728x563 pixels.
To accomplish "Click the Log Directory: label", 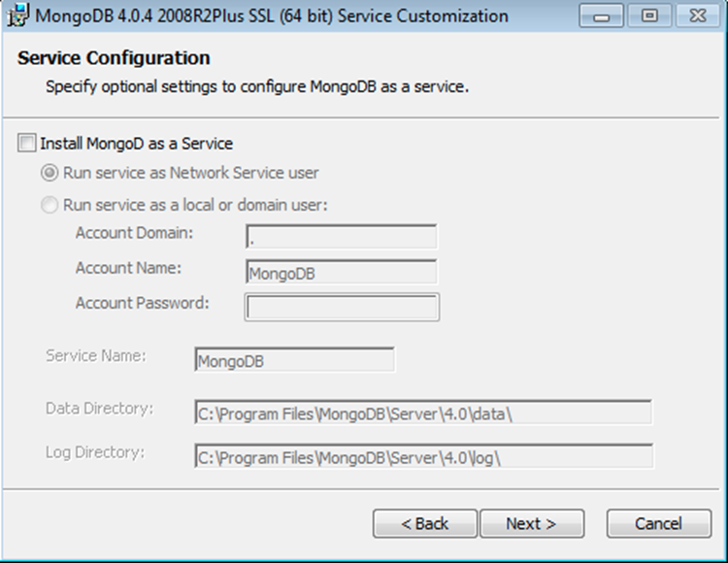I will (x=95, y=452).
